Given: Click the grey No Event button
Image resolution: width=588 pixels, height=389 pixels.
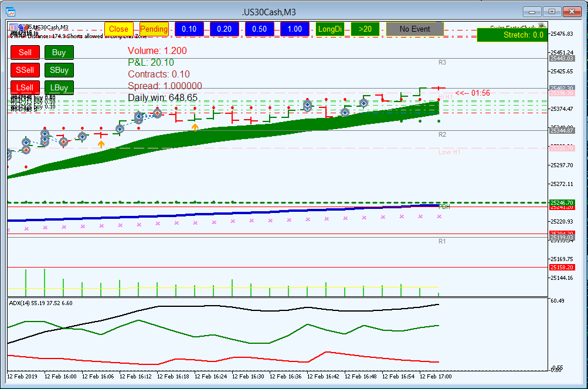Looking at the screenshot, I should click(x=414, y=29).
